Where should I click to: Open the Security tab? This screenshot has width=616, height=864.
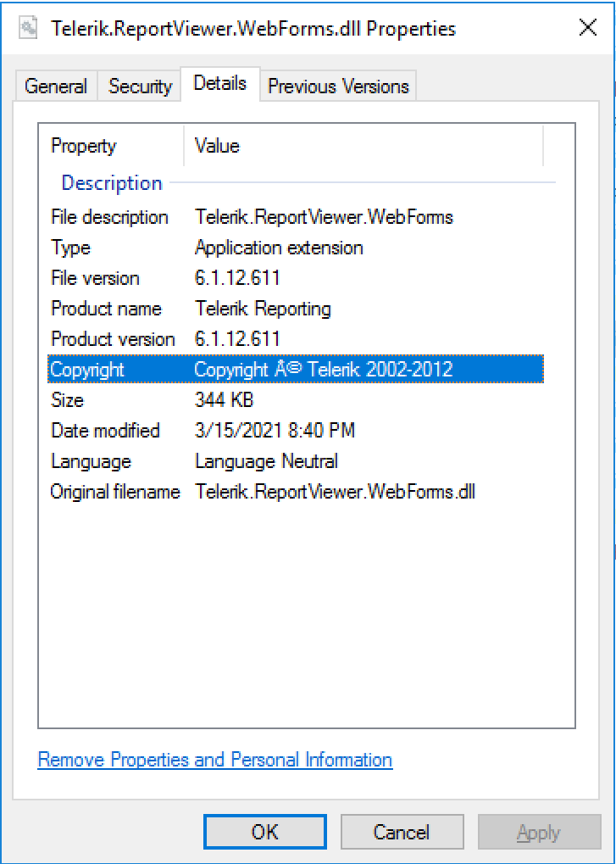(x=140, y=86)
